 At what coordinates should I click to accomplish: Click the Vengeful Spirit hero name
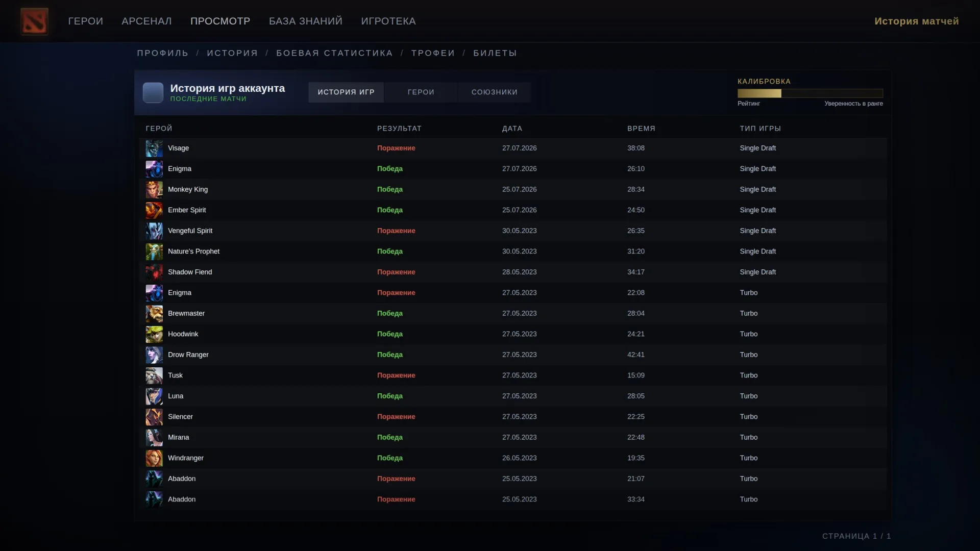(190, 231)
